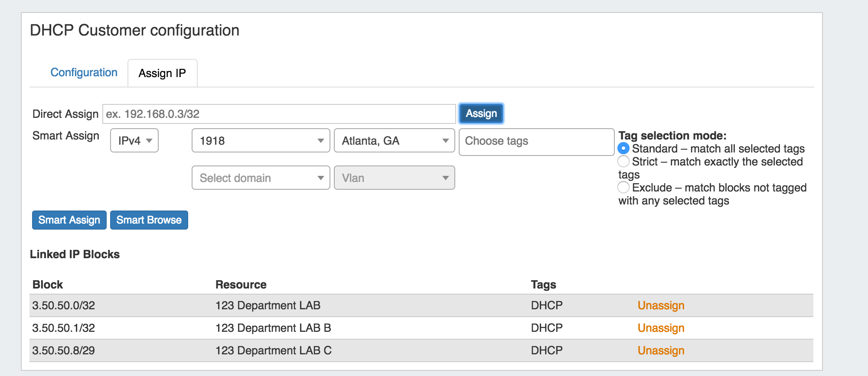Image resolution: width=868 pixels, height=376 pixels.
Task: Unassign block 3.50.50.0/32
Action: coord(660,305)
